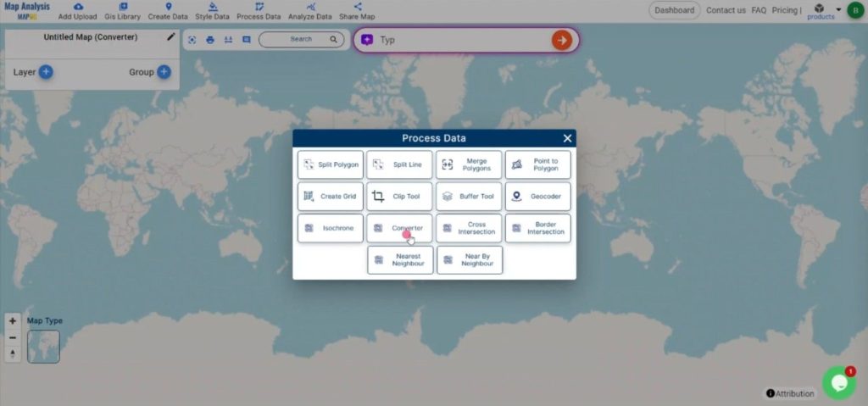Open the Process Data menu
The image size is (868, 406).
tap(259, 11)
